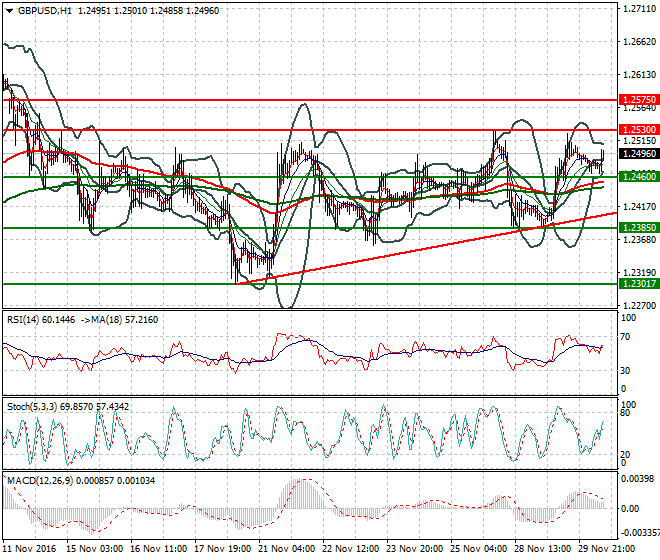Viewport: 660px width, 560px height.
Task: Click the black current price label 1.24960
Action: point(639,154)
